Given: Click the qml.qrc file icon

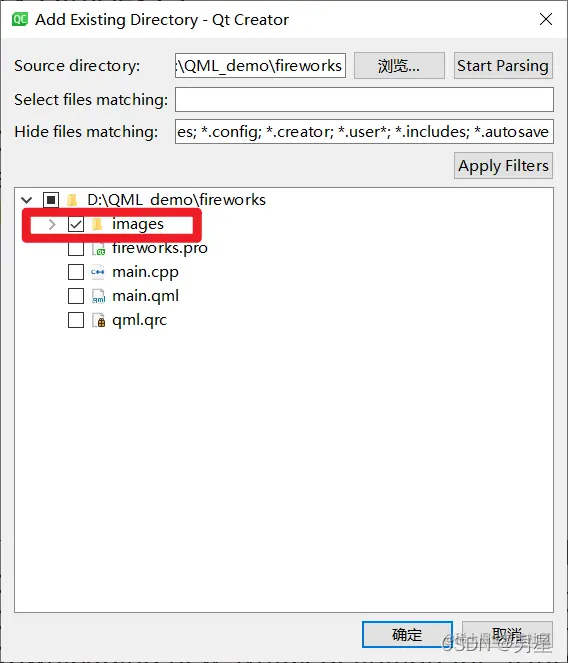Looking at the screenshot, I should click(98, 320).
